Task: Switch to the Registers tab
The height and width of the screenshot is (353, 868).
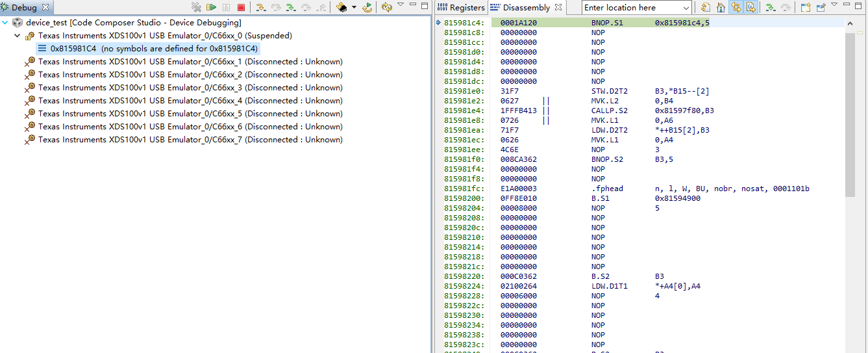Action: [461, 8]
